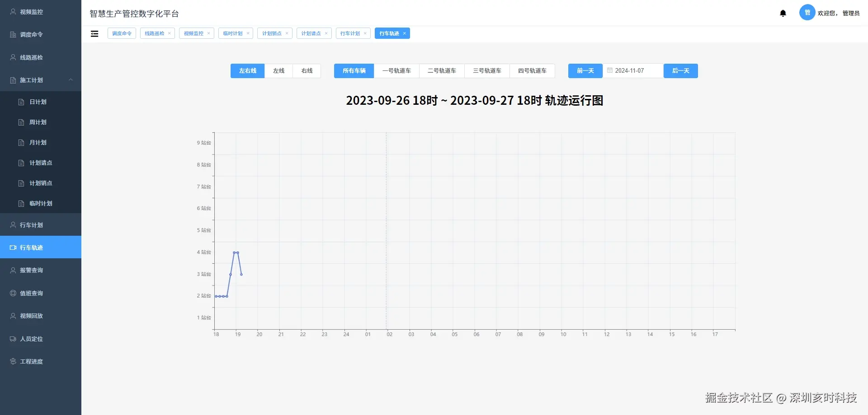Click the 视频回放 sidebar icon

pyautogui.click(x=13, y=316)
